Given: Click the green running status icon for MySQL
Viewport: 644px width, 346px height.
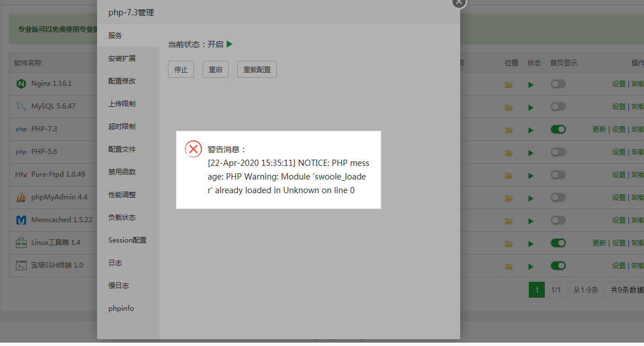Looking at the screenshot, I should 531,106.
